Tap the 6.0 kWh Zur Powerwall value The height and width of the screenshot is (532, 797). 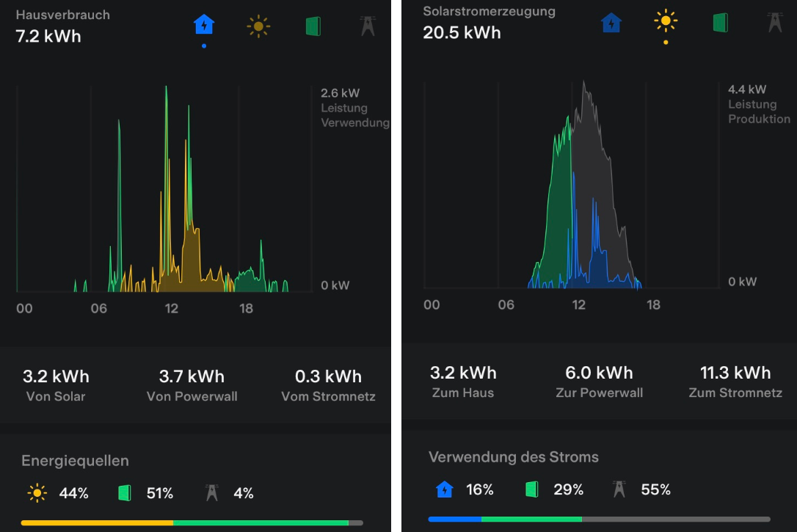[599, 374]
